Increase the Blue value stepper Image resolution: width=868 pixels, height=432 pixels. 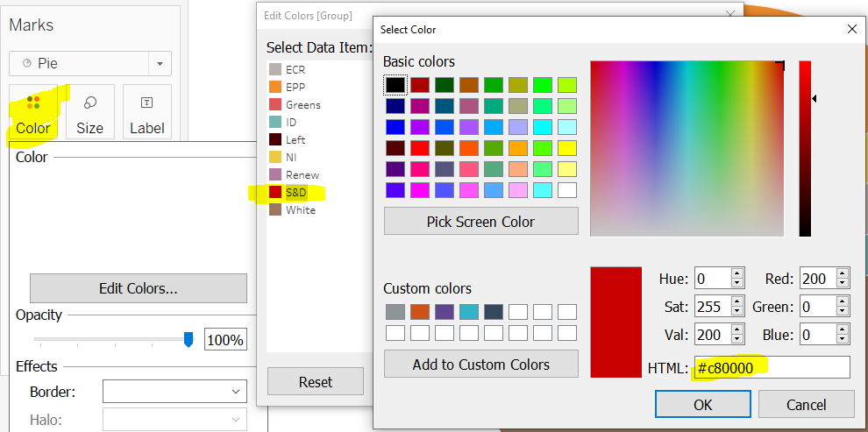(843, 330)
